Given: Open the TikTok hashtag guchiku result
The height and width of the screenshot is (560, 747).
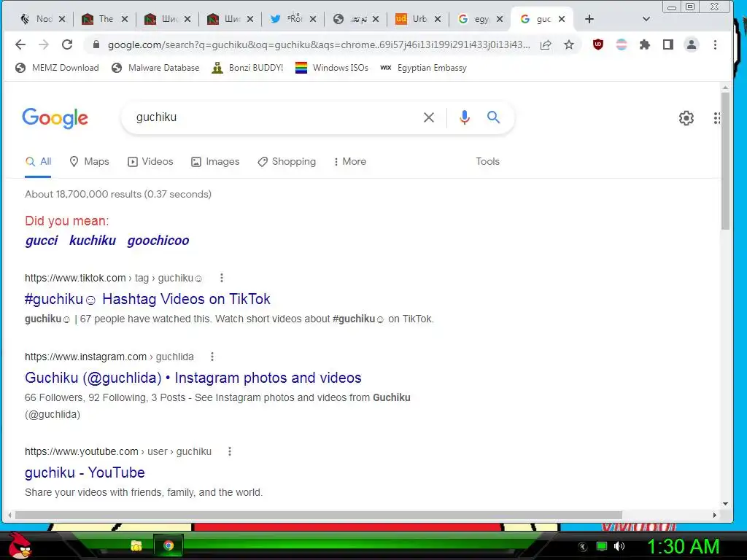Looking at the screenshot, I should [147, 299].
